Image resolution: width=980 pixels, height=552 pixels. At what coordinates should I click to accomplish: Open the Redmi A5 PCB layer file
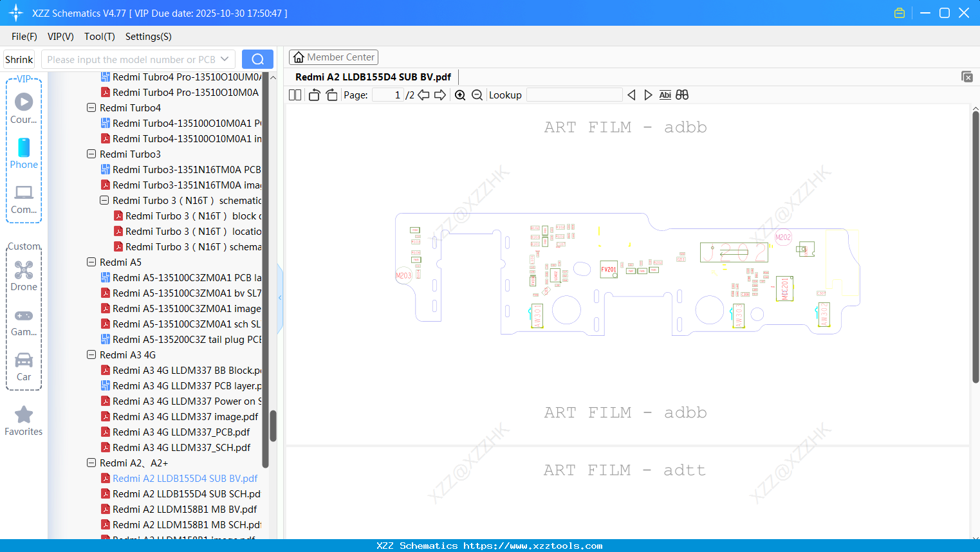pos(181,278)
